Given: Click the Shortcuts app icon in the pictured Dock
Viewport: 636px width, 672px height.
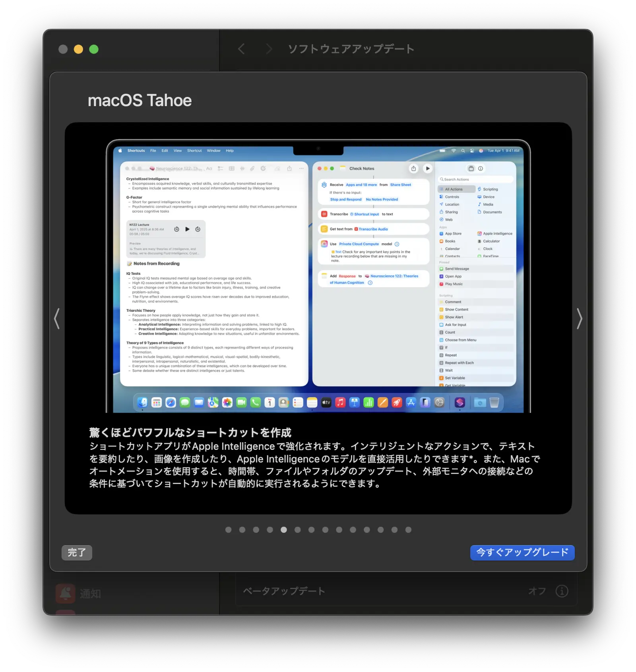Looking at the screenshot, I should [460, 403].
